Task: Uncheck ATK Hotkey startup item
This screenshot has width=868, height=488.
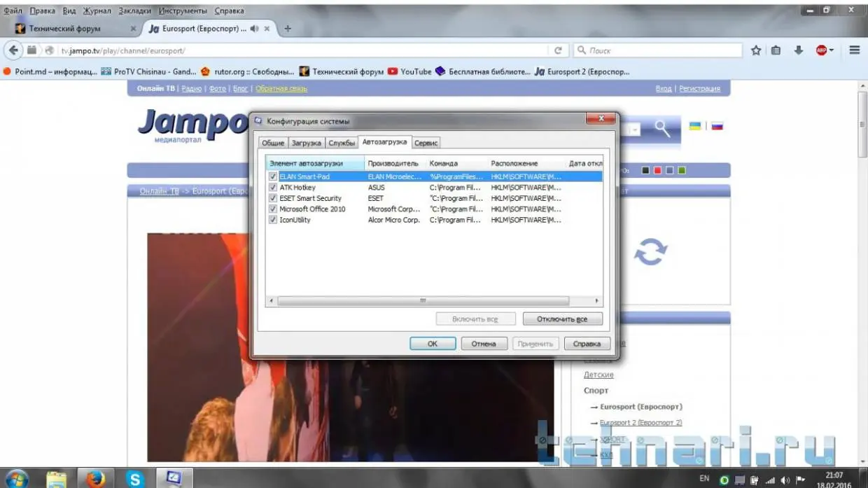Action: tap(273, 188)
